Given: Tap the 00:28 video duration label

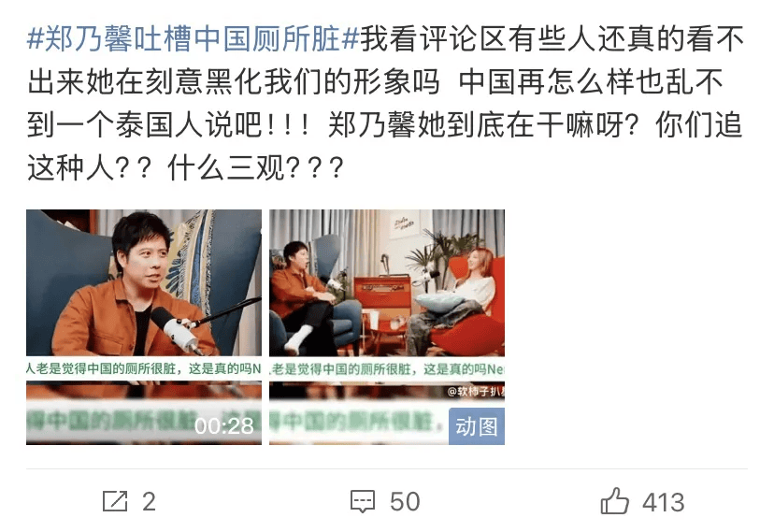Looking at the screenshot, I should (x=224, y=426).
